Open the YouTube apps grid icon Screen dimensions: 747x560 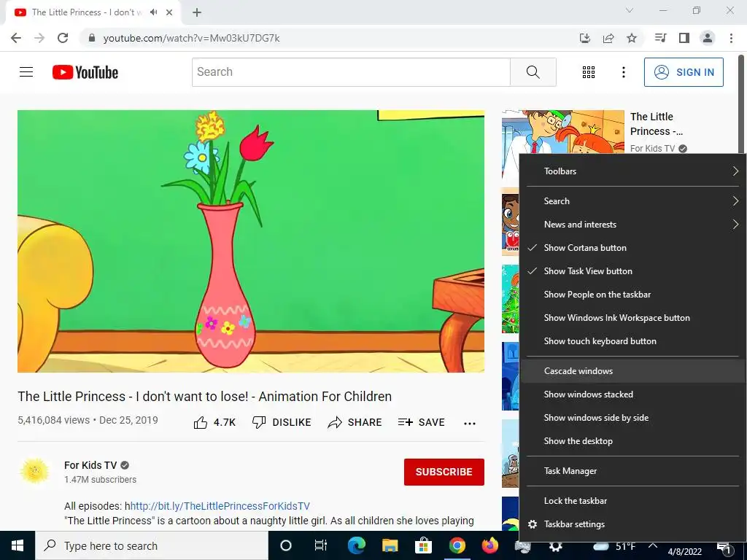point(589,72)
